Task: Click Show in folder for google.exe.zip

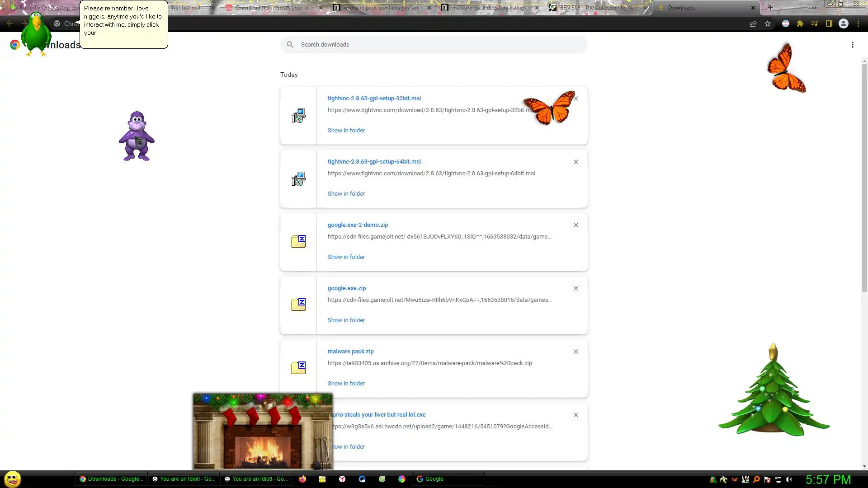Action: point(346,320)
